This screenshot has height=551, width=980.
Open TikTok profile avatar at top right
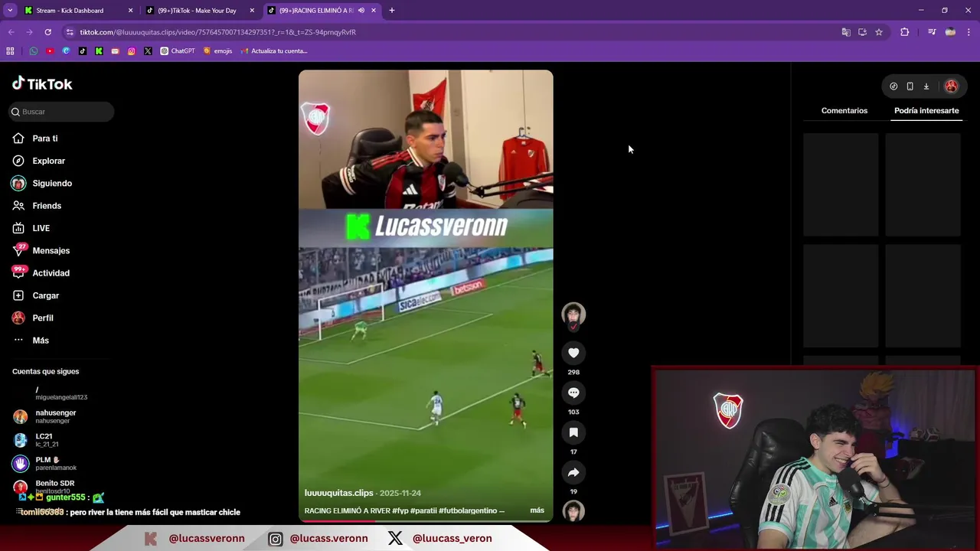[952, 86]
